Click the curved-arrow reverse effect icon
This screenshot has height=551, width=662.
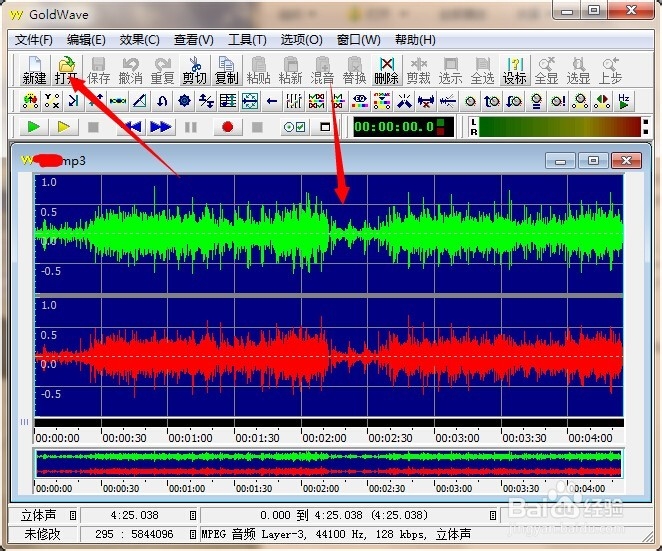162,101
